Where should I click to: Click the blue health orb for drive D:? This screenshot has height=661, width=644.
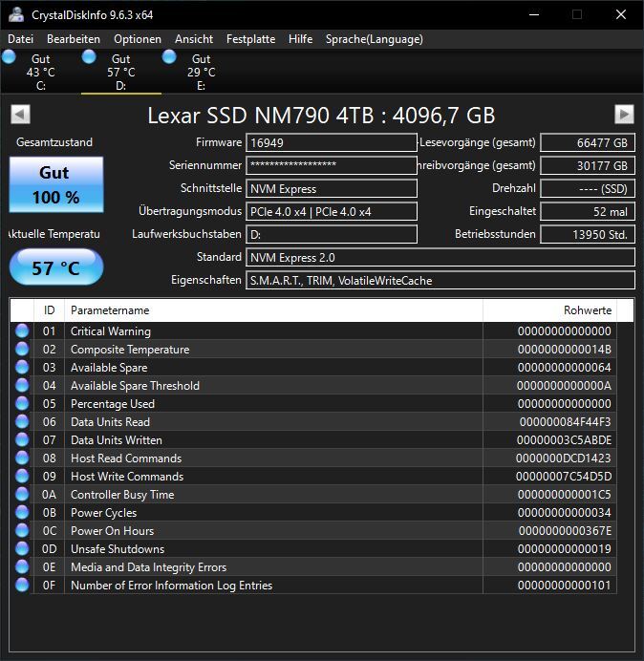89,57
